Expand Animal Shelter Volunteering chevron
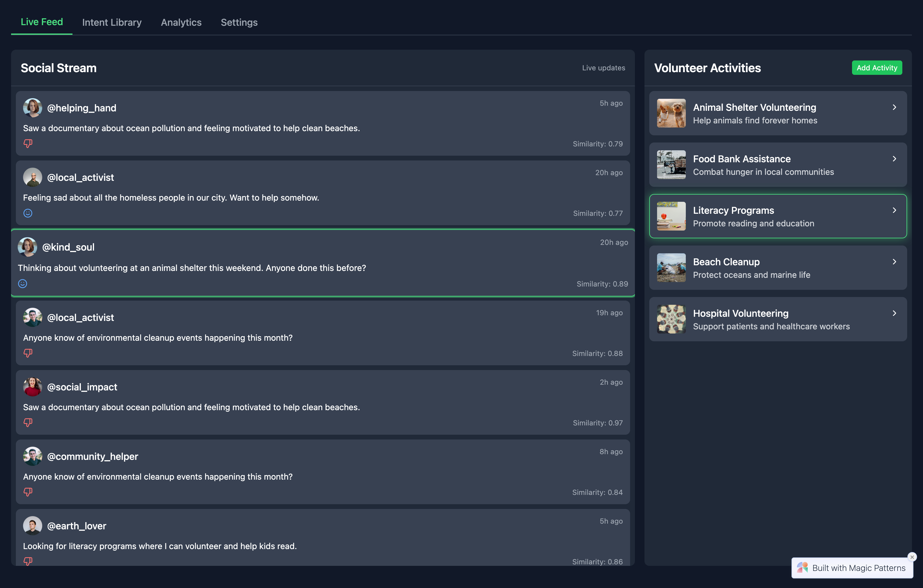The height and width of the screenshot is (588, 923). [894, 107]
